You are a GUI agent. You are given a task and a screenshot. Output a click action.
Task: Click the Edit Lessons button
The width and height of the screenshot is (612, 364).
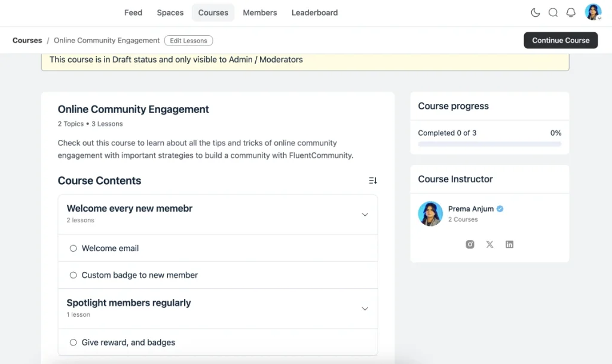[188, 41]
